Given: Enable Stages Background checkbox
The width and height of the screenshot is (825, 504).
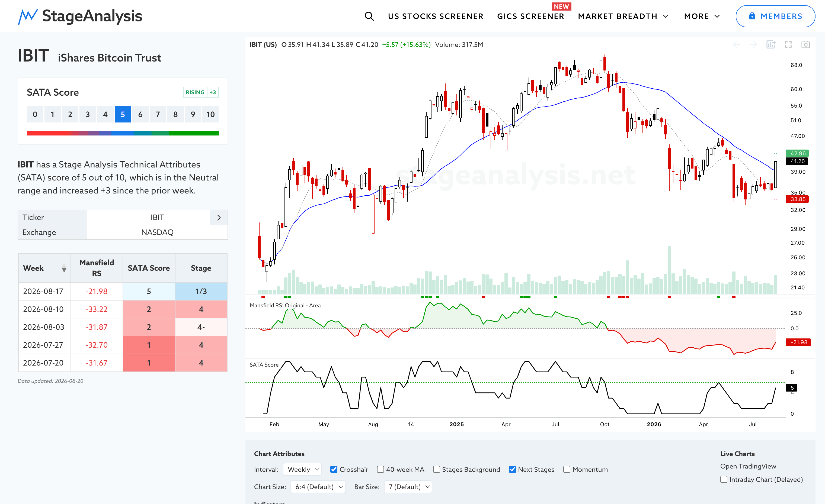Looking at the screenshot, I should [436, 469].
